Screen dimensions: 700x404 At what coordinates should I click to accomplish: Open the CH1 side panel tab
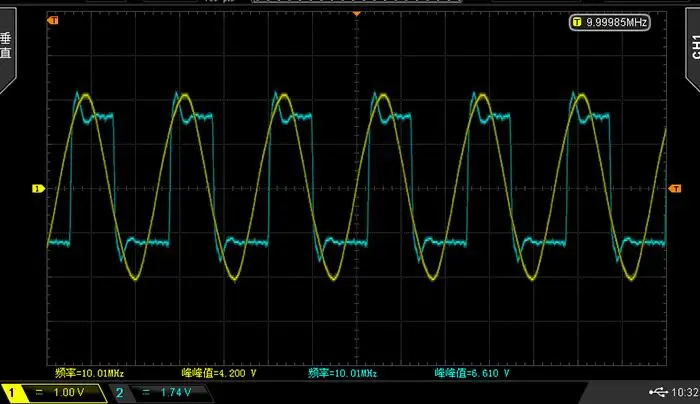(693, 48)
